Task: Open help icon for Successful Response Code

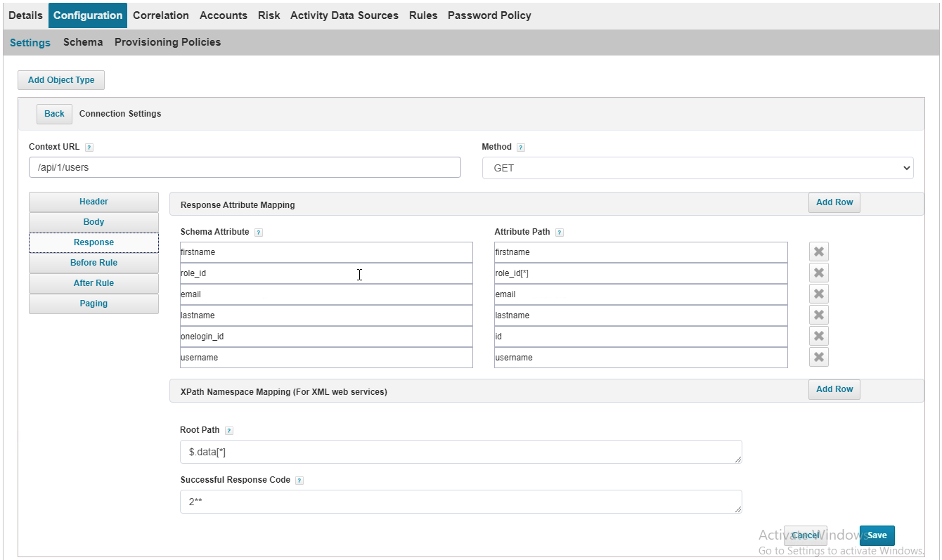Action: pyautogui.click(x=299, y=481)
